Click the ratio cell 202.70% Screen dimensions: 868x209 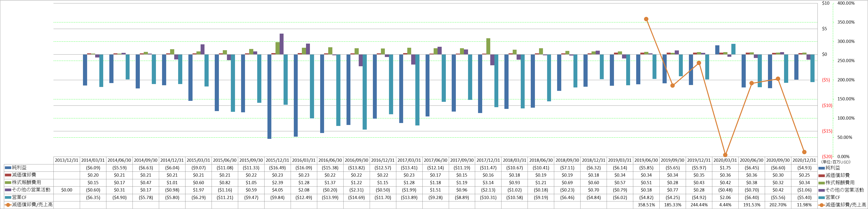(778, 205)
